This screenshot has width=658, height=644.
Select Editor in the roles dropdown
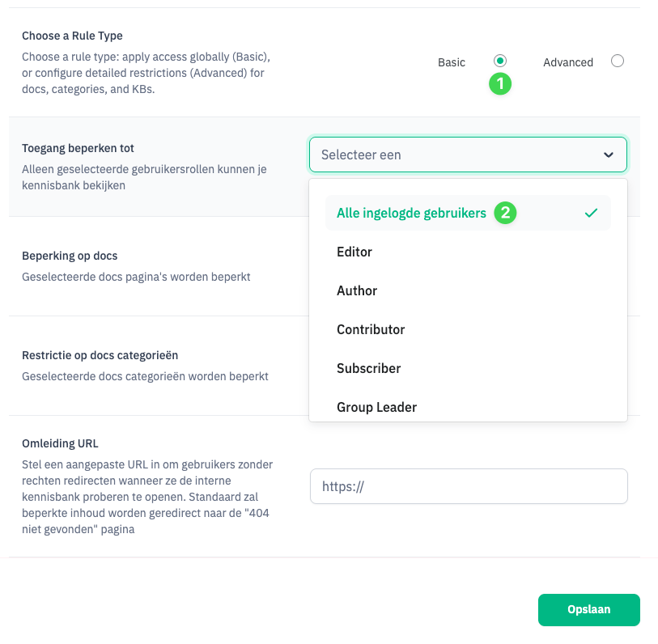point(354,252)
